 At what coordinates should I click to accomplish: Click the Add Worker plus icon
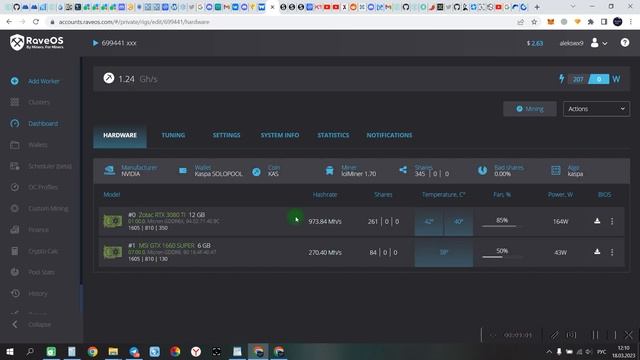pyautogui.click(x=15, y=81)
